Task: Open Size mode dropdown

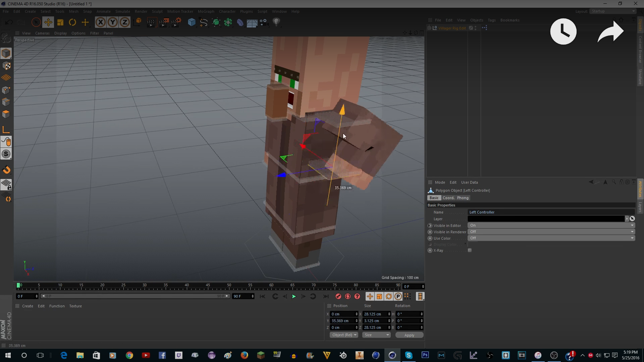Action: 376,335
